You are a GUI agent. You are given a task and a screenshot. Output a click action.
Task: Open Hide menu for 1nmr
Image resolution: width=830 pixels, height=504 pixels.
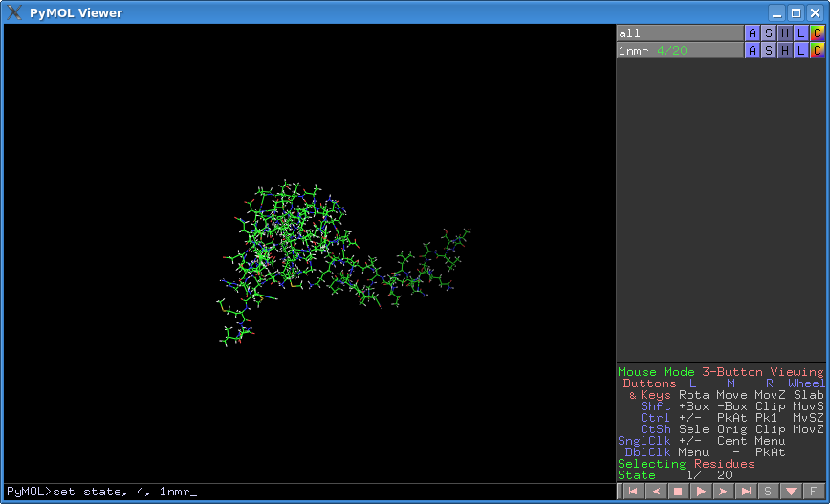785,51
